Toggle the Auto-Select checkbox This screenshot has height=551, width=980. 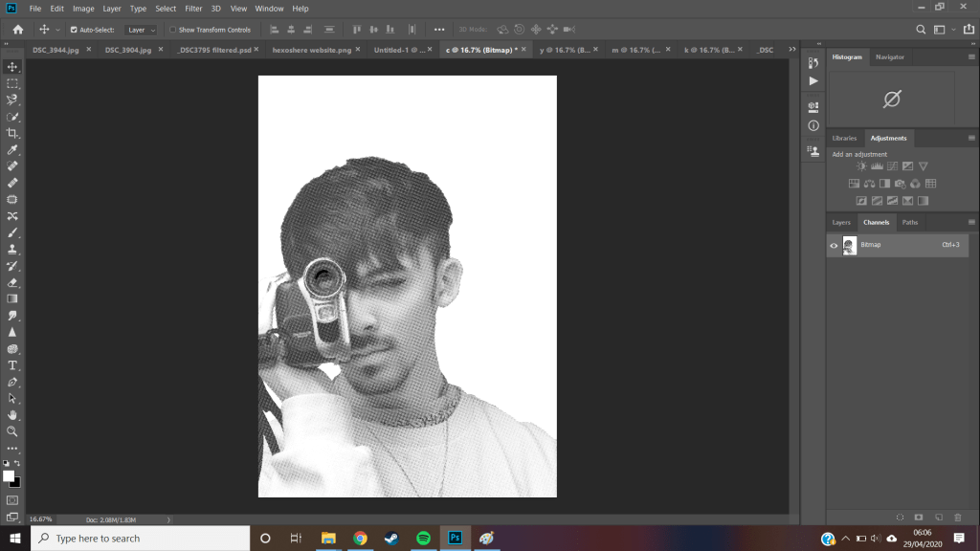coord(74,30)
